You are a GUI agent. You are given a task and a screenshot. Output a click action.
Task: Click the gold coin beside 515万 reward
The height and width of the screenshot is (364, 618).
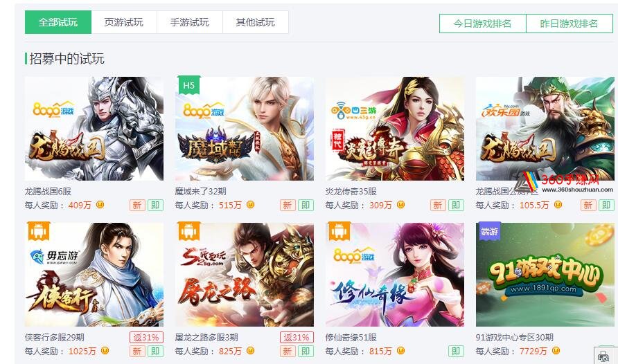point(250,205)
